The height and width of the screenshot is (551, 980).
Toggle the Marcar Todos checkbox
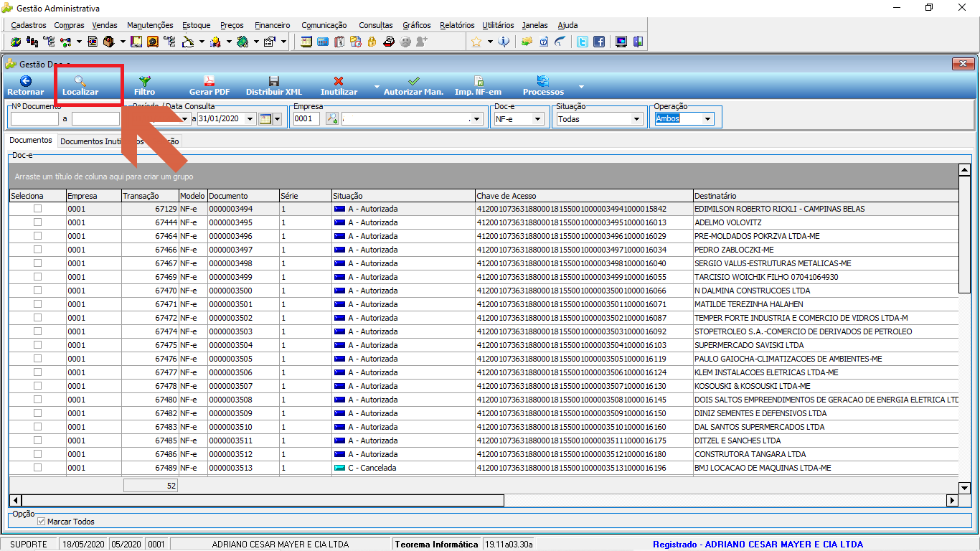click(x=42, y=522)
